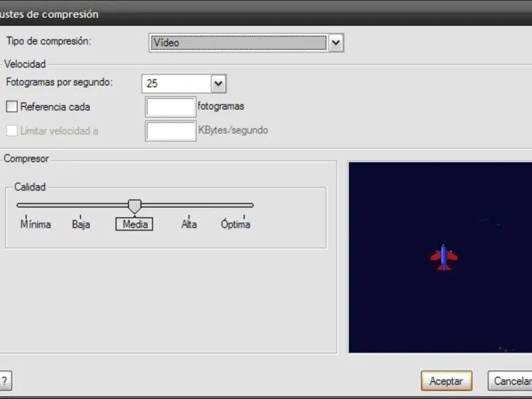Select the Alta quality label
This screenshot has height=399, width=532.
(189, 224)
